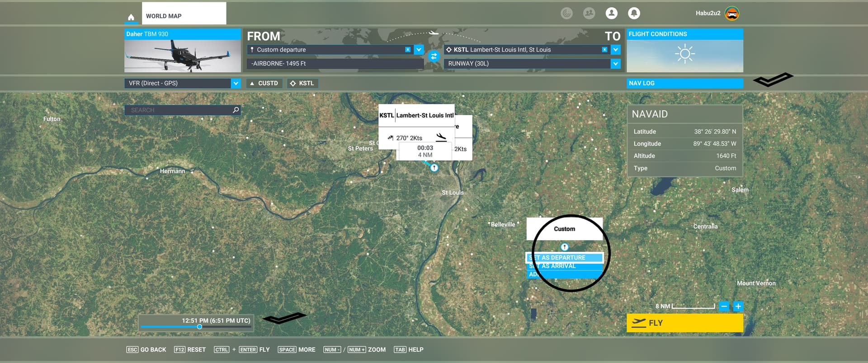Zoom in with the plus button
Image resolution: width=868 pixels, height=363 pixels.
(x=738, y=306)
